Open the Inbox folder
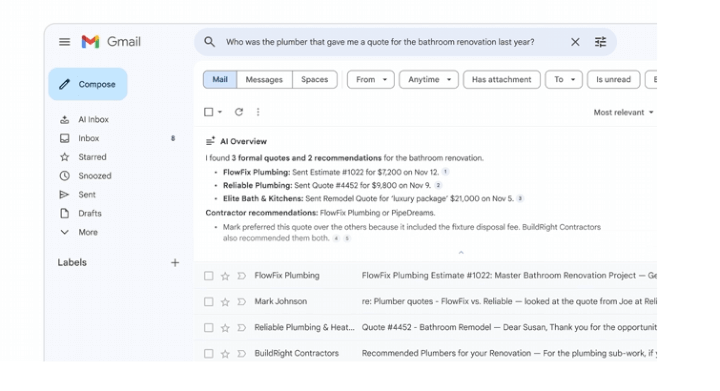 [89, 138]
